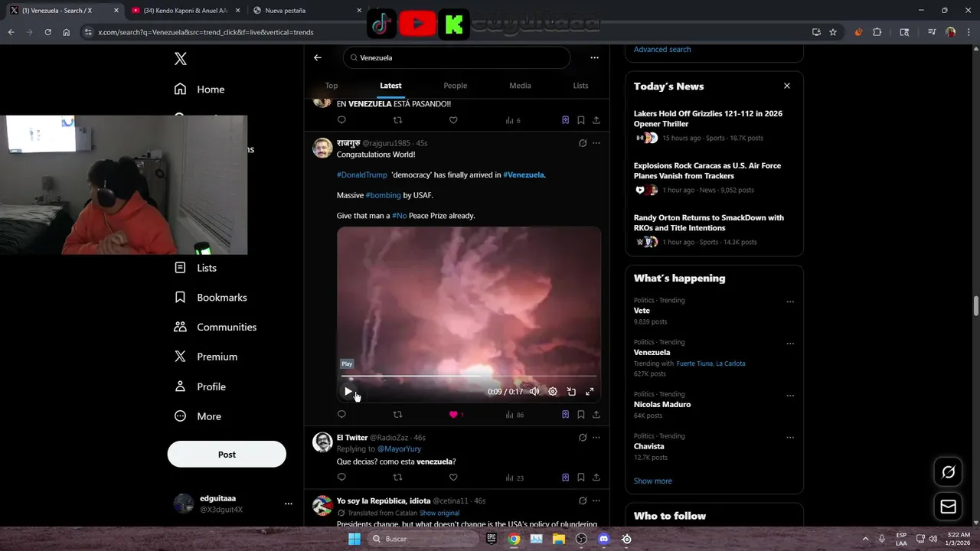Show hidden system tray icons
The width and height of the screenshot is (980, 551).
tap(866, 539)
